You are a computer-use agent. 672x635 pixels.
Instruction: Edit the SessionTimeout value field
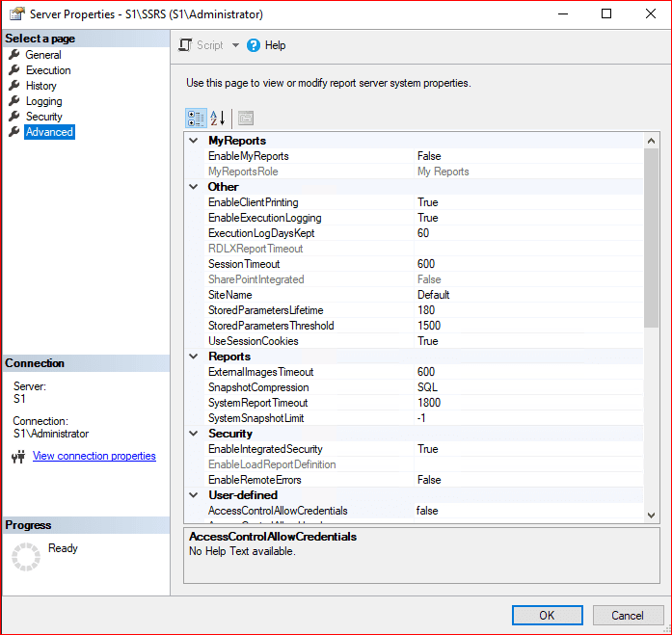[525, 264]
